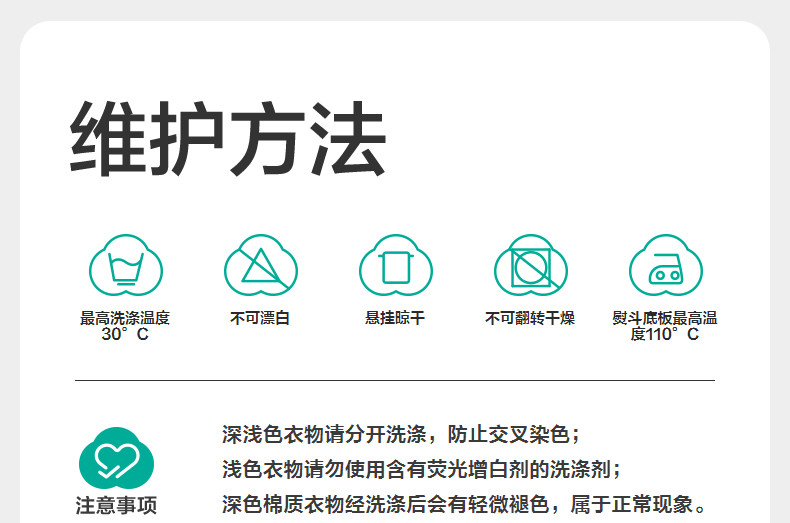Click the 荧光增白剂 detergent warning line
This screenshot has height=523, width=790.
coord(421,469)
